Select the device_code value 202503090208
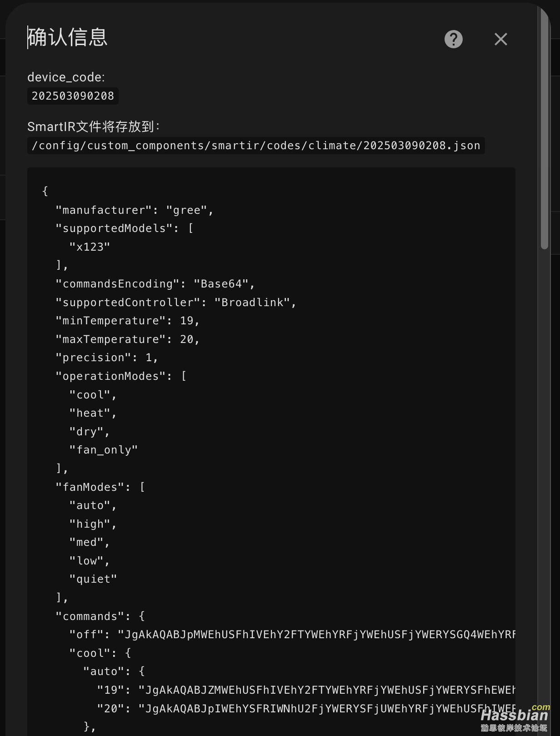This screenshot has height=736, width=560. (x=73, y=96)
